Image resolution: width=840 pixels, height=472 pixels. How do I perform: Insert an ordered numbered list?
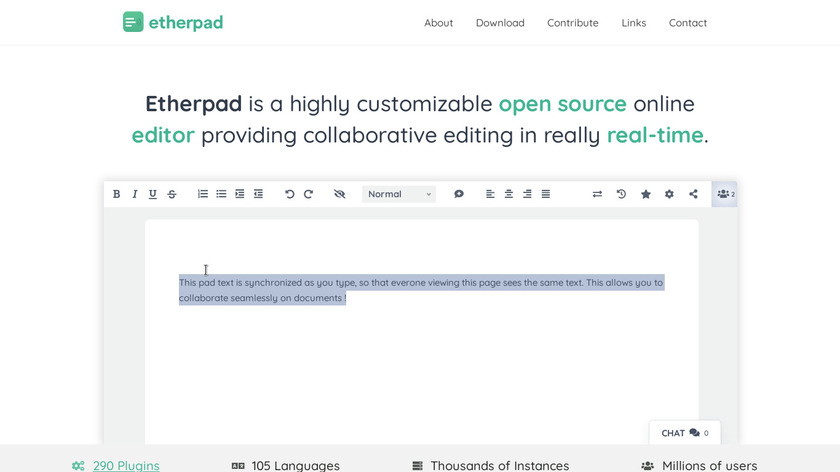pyautogui.click(x=202, y=194)
